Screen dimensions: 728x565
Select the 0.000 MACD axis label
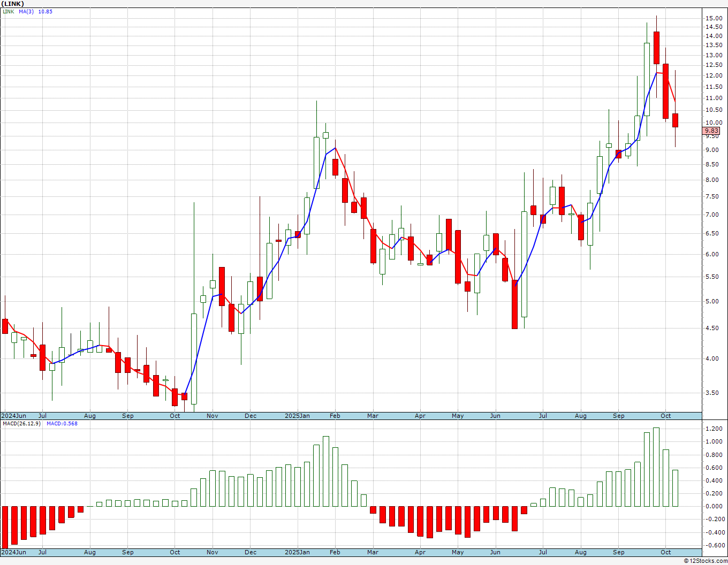[x=714, y=507]
